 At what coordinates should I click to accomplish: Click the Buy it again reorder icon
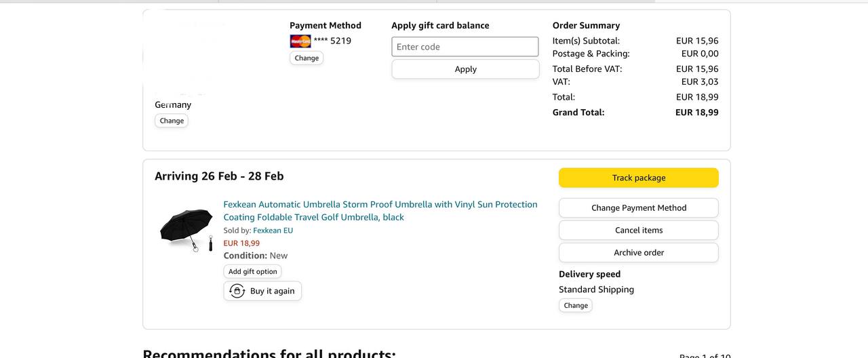pyautogui.click(x=237, y=291)
